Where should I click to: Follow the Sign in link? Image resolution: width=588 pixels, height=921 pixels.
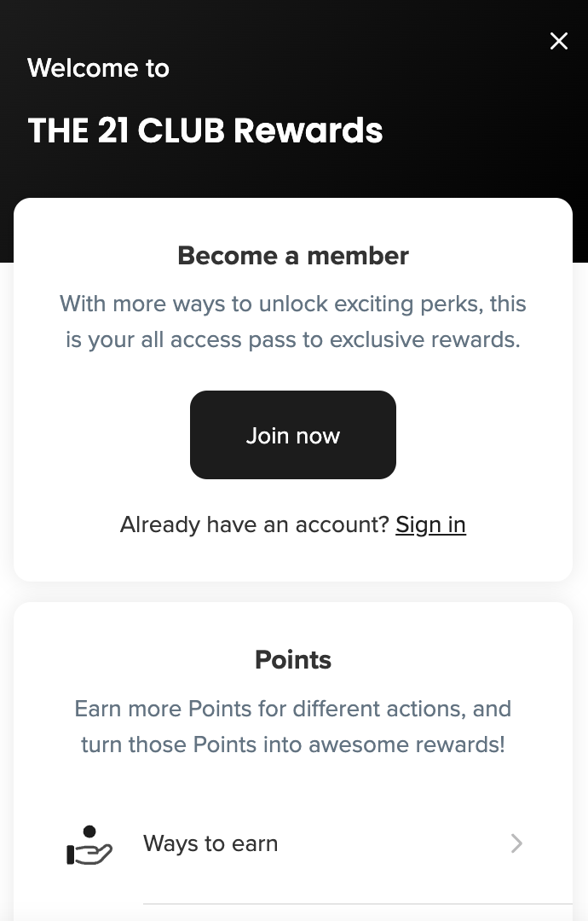pyautogui.click(x=430, y=524)
